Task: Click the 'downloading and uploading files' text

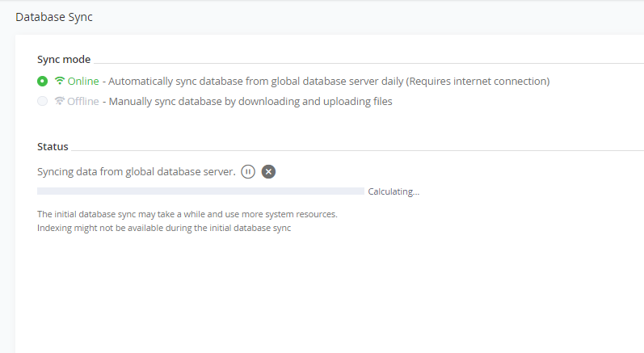Action: [319, 101]
